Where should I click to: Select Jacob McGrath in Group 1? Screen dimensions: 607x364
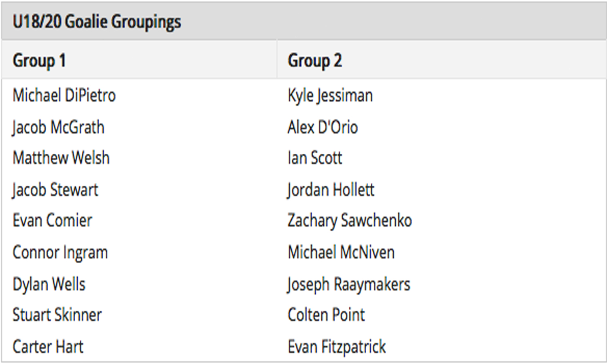click(58, 127)
